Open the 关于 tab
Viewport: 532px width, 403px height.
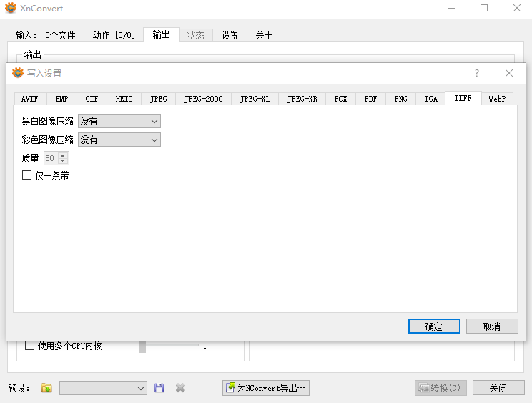tap(264, 35)
